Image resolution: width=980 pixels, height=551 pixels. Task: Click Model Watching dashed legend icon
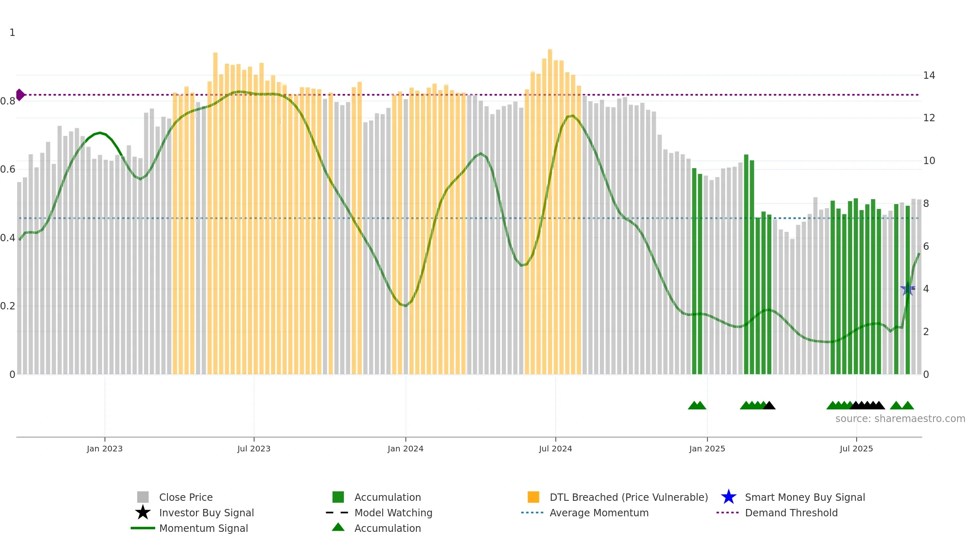click(x=337, y=513)
